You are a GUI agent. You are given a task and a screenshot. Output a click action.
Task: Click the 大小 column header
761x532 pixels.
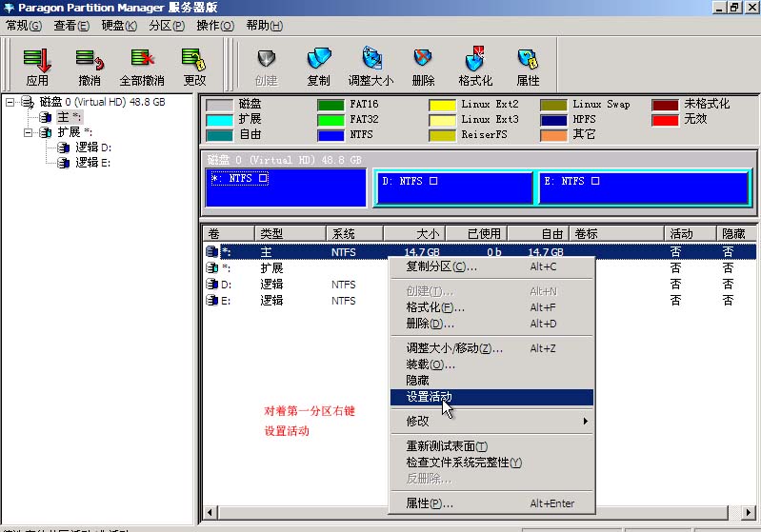pos(415,234)
